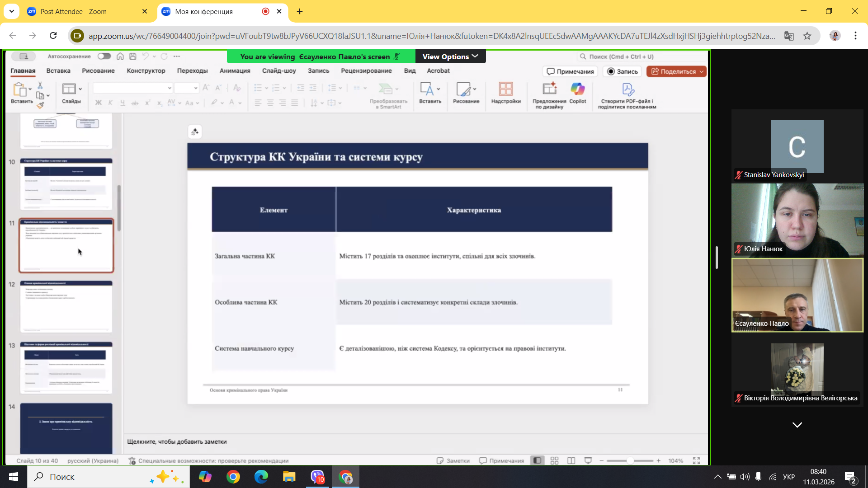Open the Рецензирование ribbon tab

tap(366, 71)
